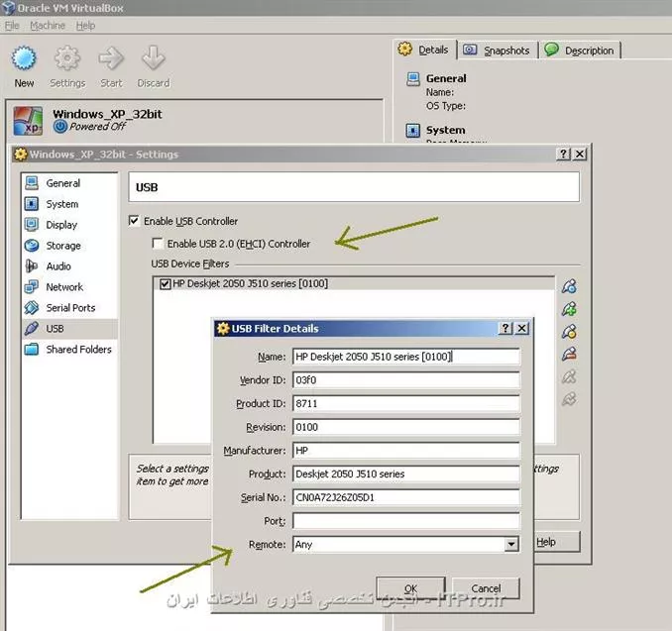Click the Manufacturer field

(405, 451)
